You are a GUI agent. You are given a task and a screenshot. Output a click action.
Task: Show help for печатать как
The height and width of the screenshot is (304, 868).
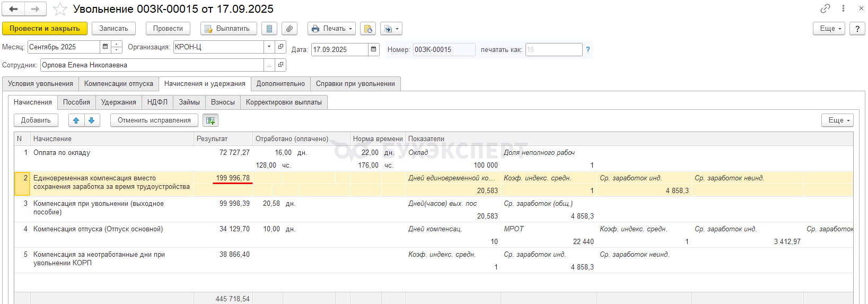[x=588, y=49]
